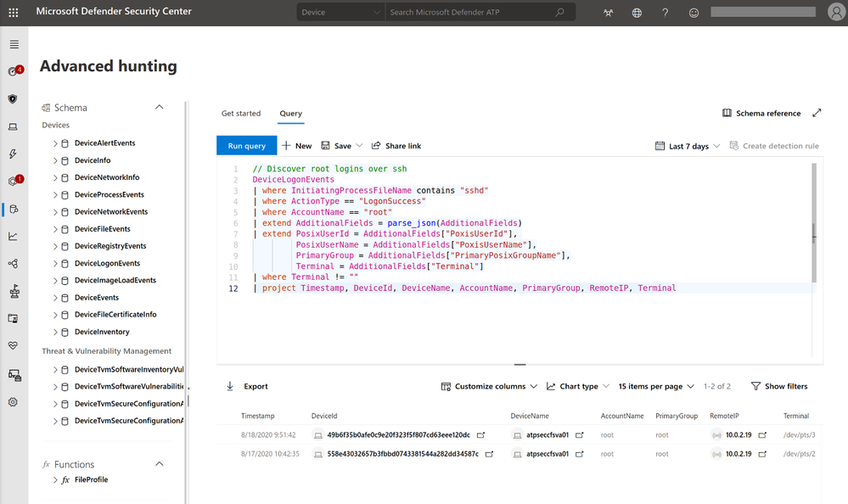Click the Run query button

(247, 145)
